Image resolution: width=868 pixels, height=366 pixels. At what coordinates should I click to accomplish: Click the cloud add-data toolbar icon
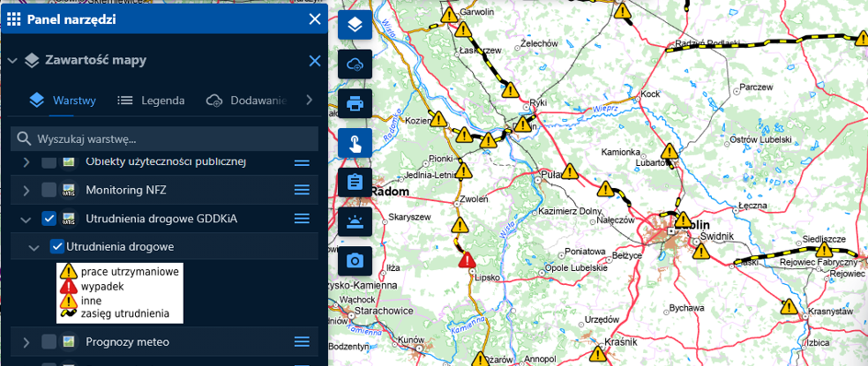pos(355,64)
